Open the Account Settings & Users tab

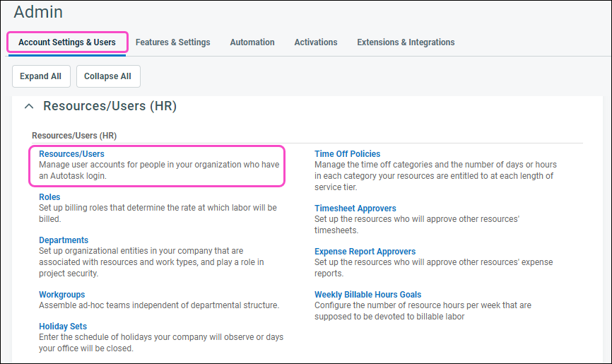67,42
